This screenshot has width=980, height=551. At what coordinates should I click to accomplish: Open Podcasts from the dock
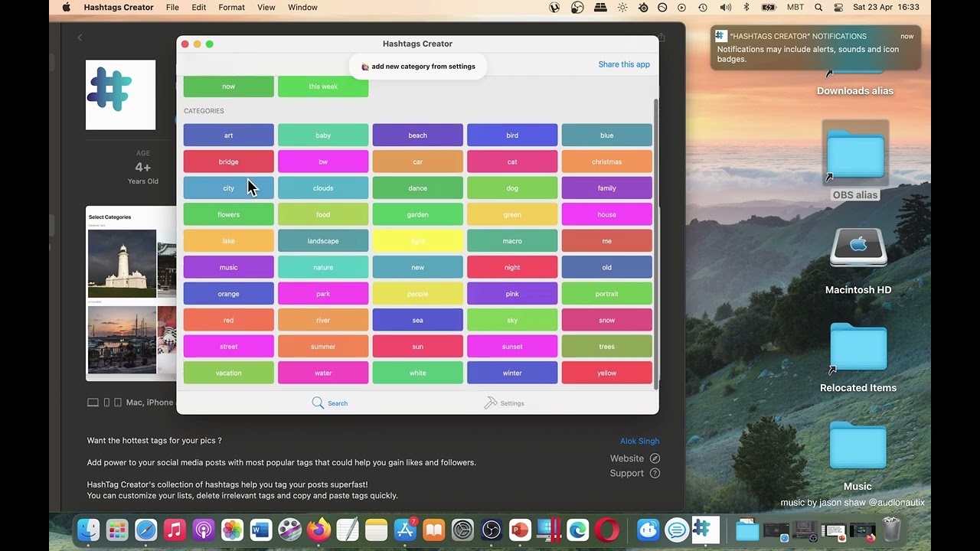click(x=204, y=530)
